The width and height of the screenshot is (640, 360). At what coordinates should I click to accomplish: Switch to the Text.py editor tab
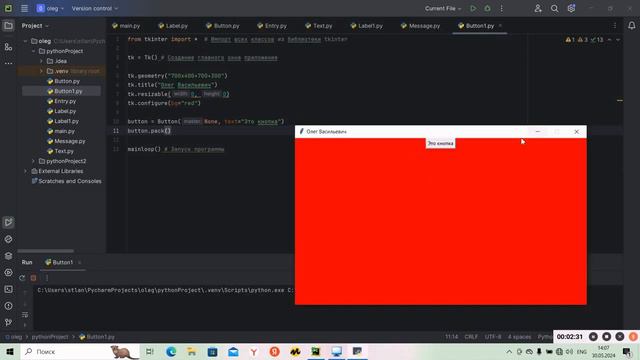pos(319,26)
